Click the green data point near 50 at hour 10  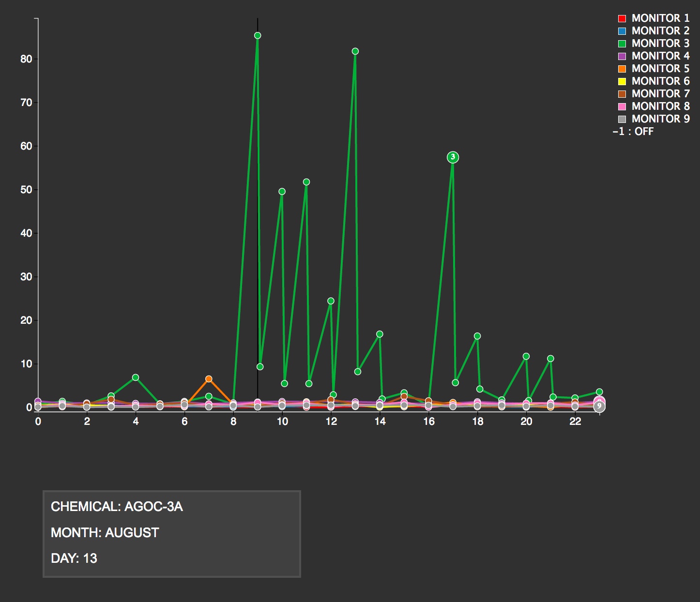[282, 192]
